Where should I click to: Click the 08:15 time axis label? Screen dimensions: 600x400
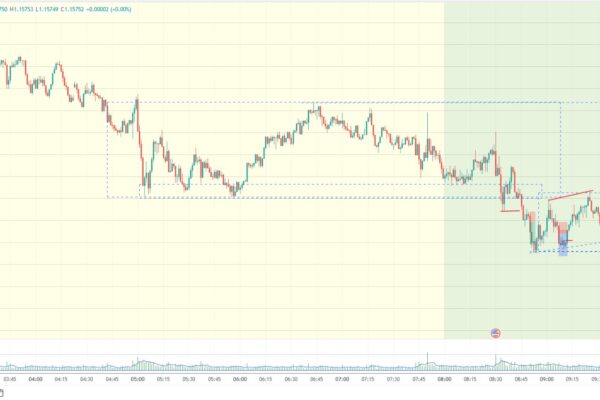pos(470,379)
